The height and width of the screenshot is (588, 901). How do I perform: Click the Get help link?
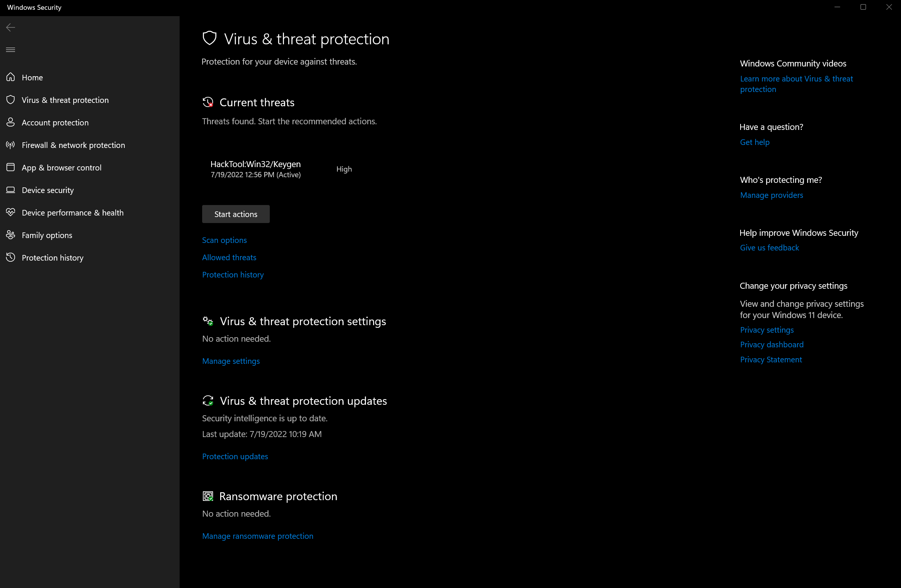[754, 142]
